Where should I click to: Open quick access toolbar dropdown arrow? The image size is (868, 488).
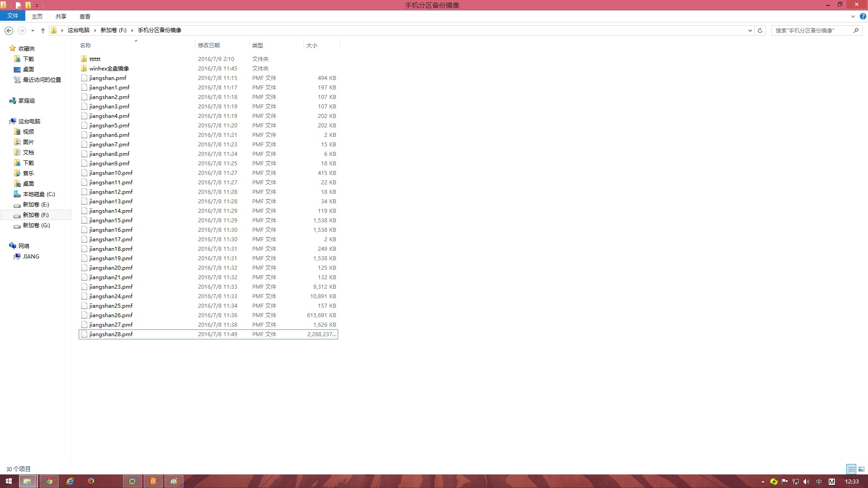coord(37,5)
